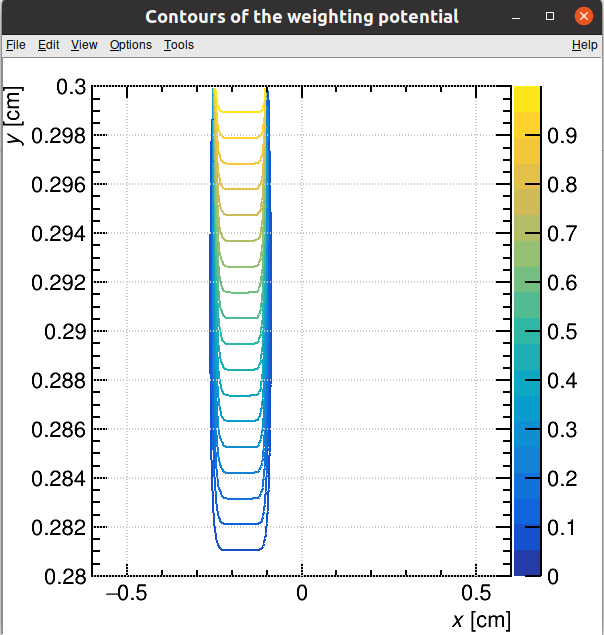This screenshot has width=604, height=635.
Task: Open the Help menu
Action: tap(584, 45)
